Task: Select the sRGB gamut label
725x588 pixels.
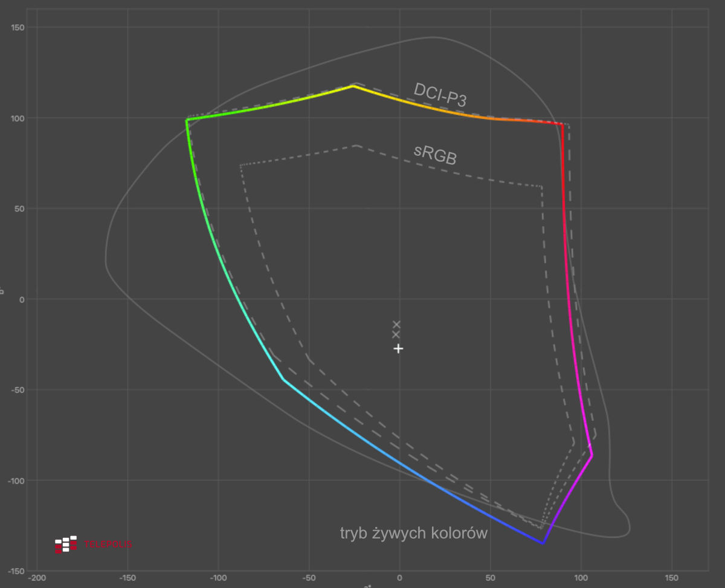Action: 435,154
